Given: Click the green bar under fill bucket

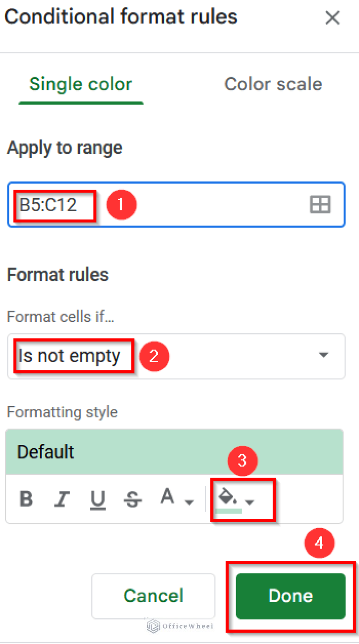Looking at the screenshot, I should point(229,511).
